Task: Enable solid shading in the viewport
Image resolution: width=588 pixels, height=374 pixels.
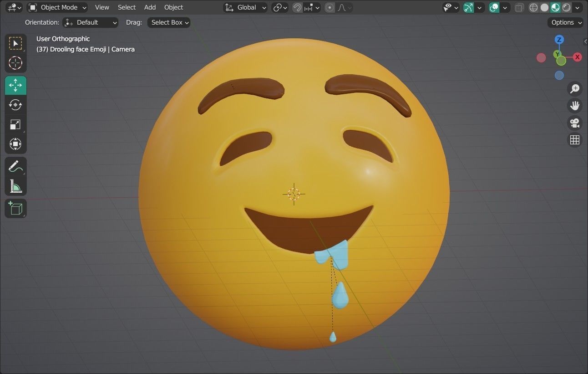Action: [544, 7]
